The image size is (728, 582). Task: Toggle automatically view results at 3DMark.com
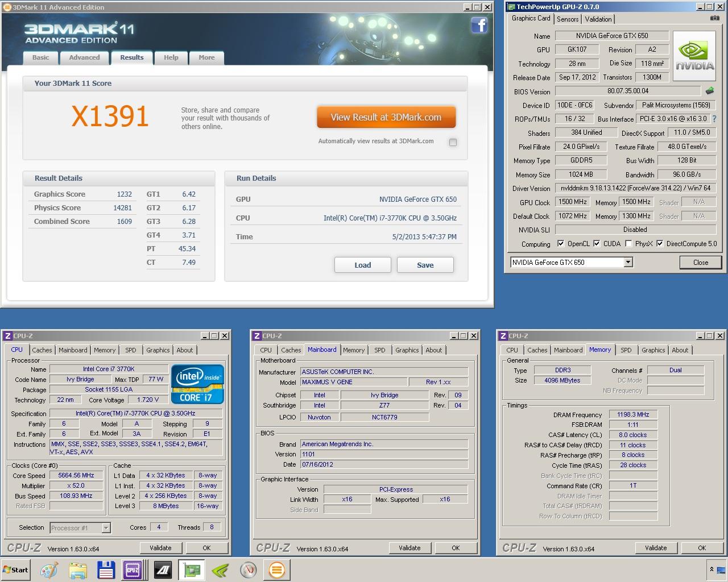point(453,142)
